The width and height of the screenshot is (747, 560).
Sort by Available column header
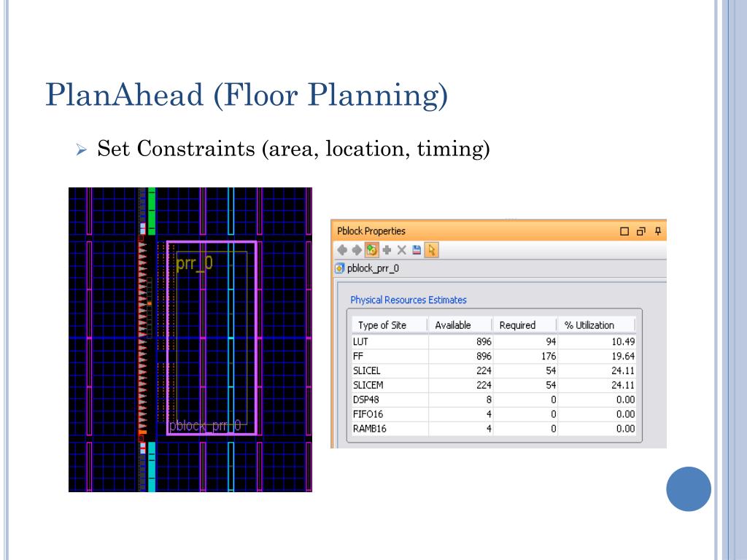point(460,324)
